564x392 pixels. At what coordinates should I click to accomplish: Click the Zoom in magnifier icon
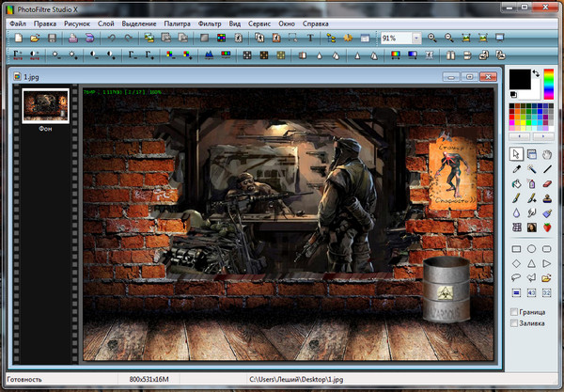click(433, 39)
